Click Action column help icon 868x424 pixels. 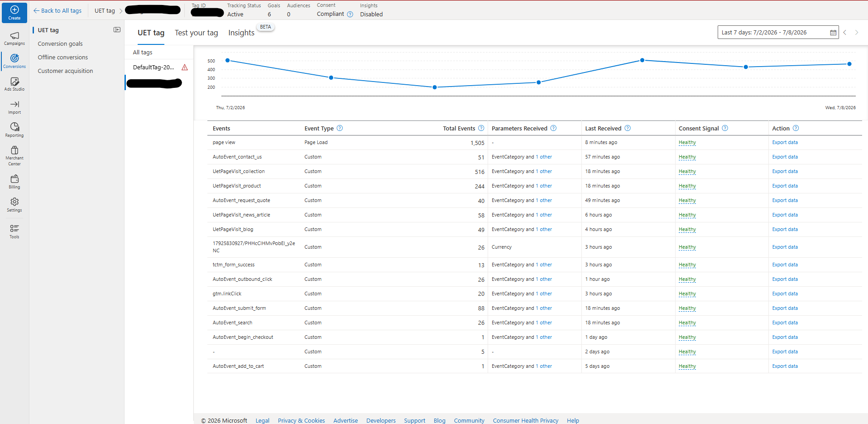pos(796,128)
